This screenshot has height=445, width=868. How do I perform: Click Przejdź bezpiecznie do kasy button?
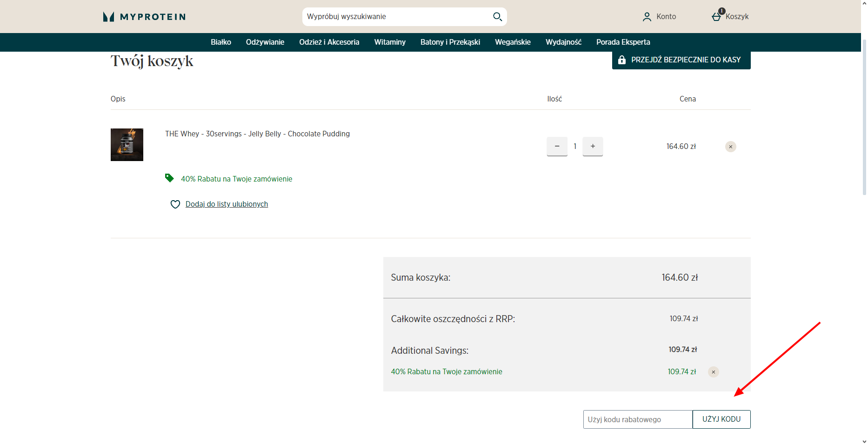(x=681, y=60)
